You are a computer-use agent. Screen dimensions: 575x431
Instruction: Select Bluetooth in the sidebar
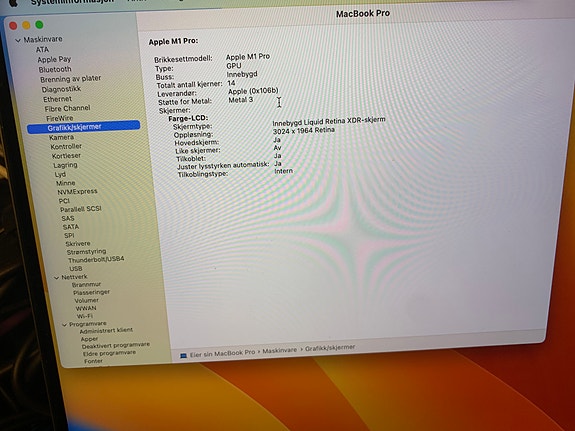point(55,69)
